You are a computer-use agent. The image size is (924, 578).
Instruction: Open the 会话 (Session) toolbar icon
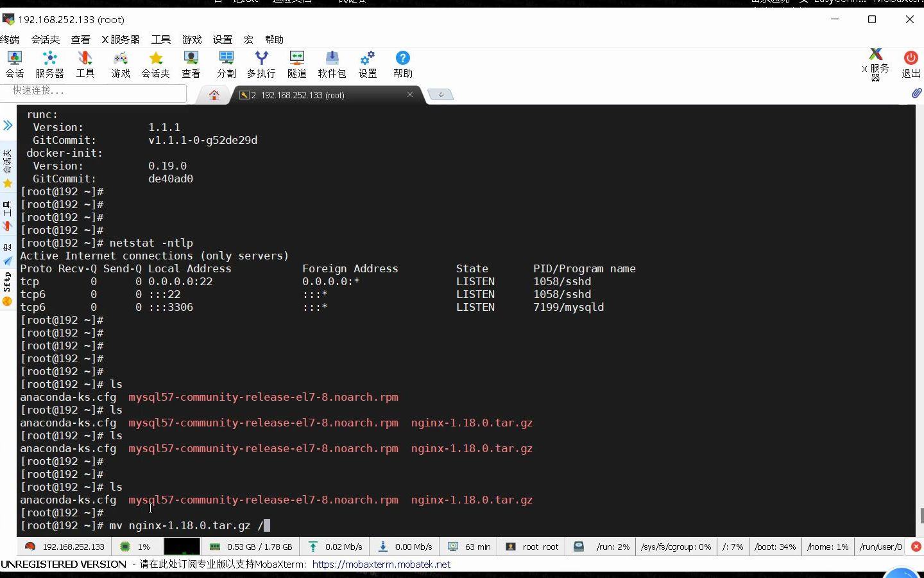15,65
